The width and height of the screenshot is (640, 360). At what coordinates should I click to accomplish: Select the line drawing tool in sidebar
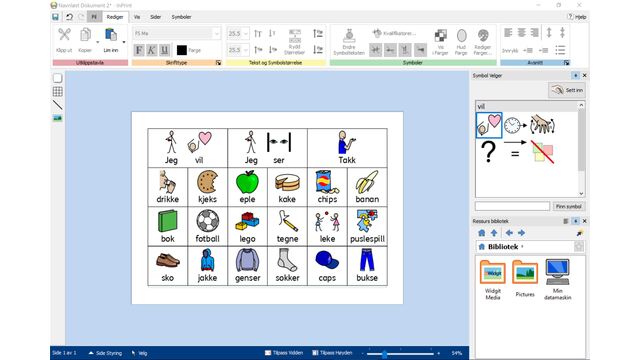(58, 105)
